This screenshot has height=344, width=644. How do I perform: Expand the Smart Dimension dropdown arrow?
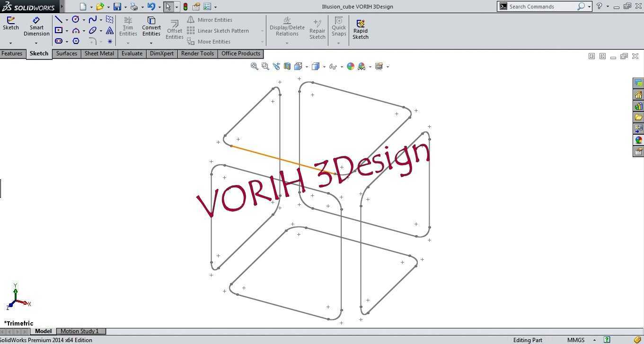pyautogui.click(x=36, y=43)
